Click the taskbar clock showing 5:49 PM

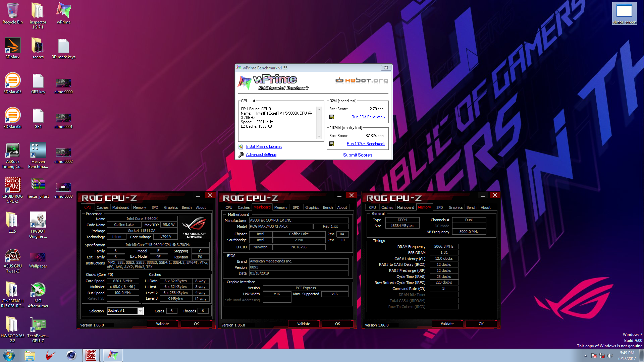627,356
